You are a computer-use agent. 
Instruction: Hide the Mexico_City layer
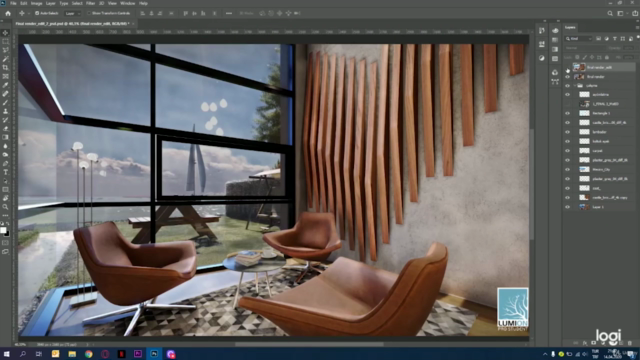[567, 169]
